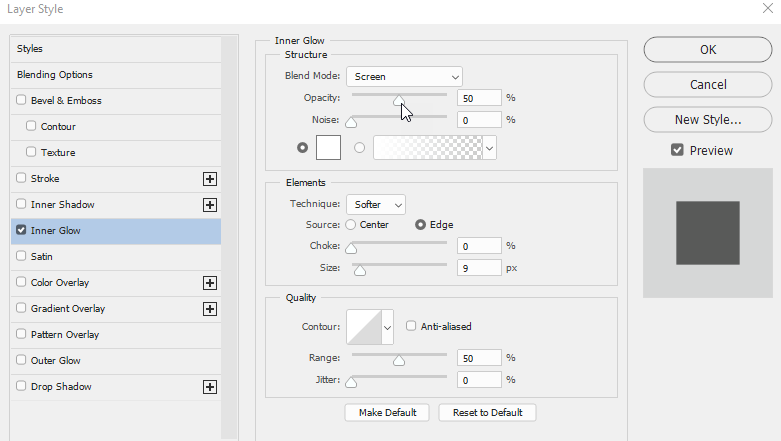Click the white glow color swatch
The width and height of the screenshot is (781, 441).
pos(328,147)
